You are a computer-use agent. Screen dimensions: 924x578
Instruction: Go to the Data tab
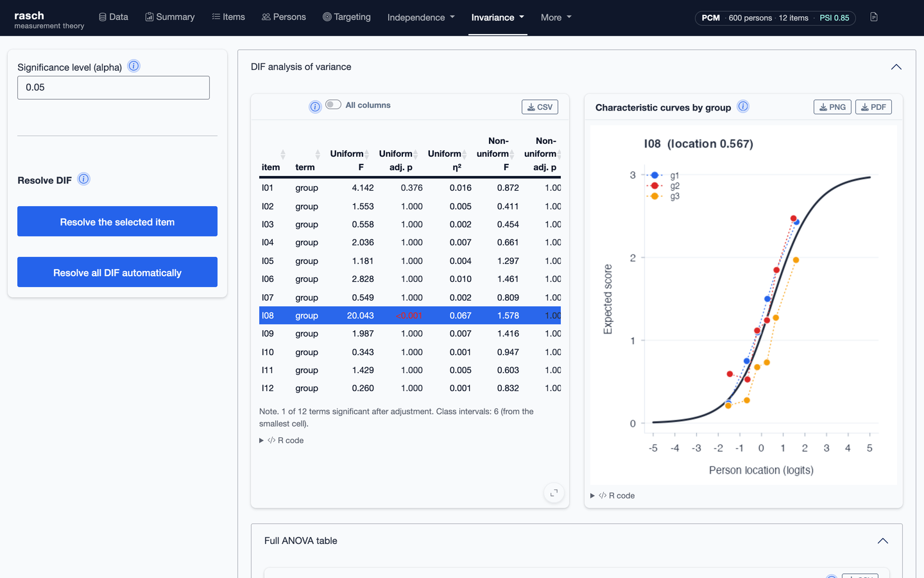click(114, 17)
